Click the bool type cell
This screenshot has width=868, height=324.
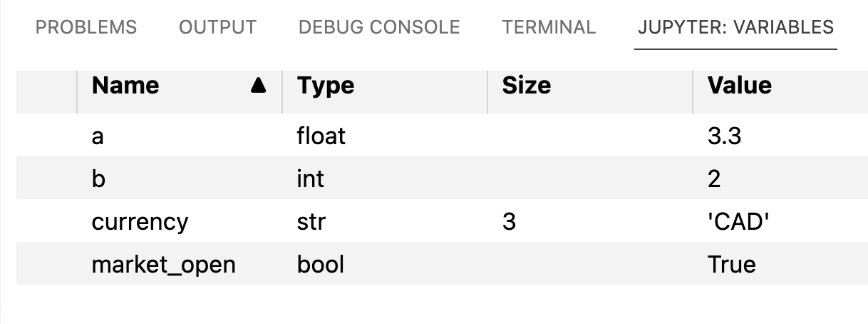pos(321,265)
